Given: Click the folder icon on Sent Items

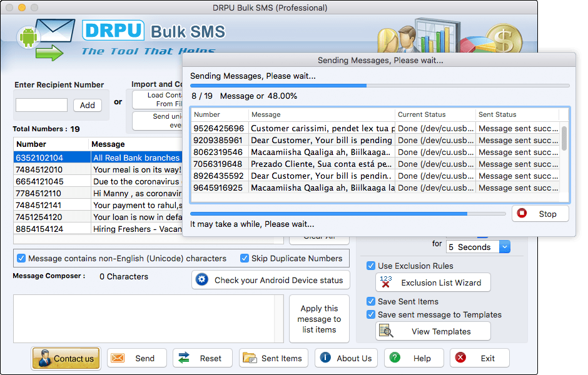Looking at the screenshot, I should pyautogui.click(x=250, y=357).
